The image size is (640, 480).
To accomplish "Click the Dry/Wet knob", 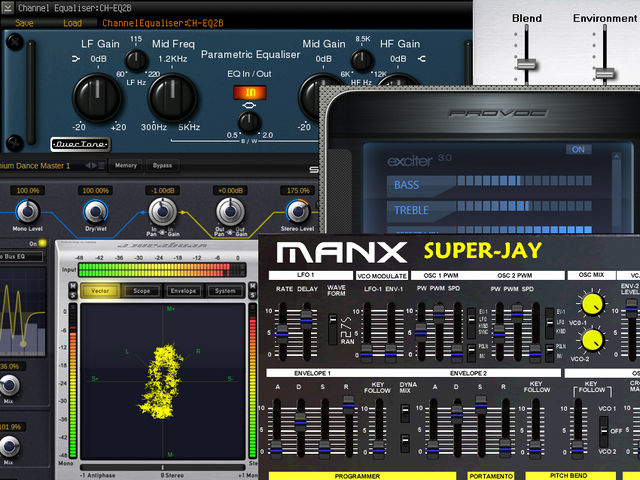I will click(x=95, y=212).
